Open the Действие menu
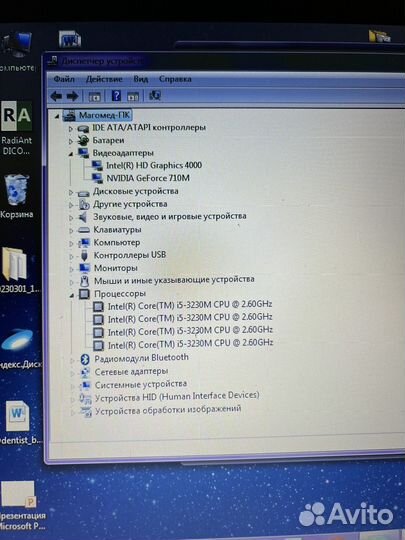The width and height of the screenshot is (405, 540). [104, 79]
